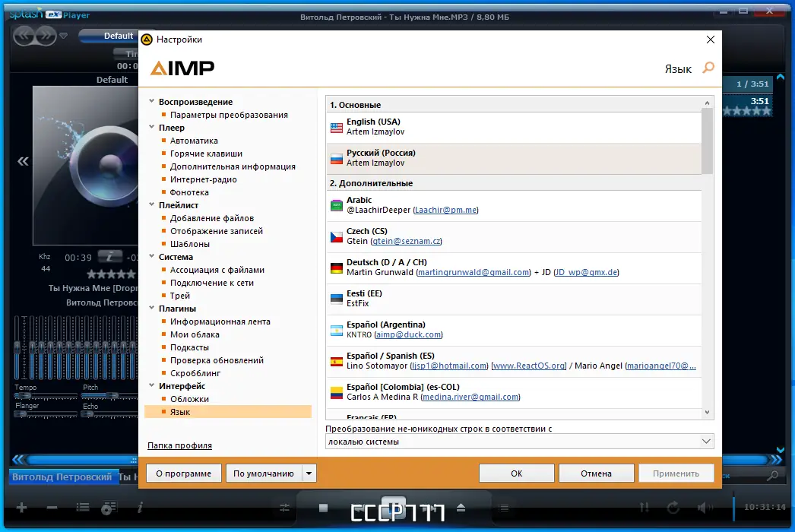Click the stop playback icon in the player
Viewport: 795px width, 532px height.
pos(322,508)
